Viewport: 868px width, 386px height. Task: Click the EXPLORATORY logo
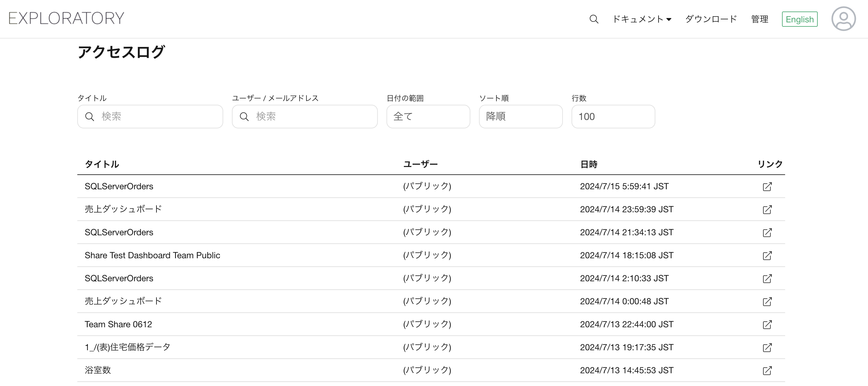pos(66,18)
